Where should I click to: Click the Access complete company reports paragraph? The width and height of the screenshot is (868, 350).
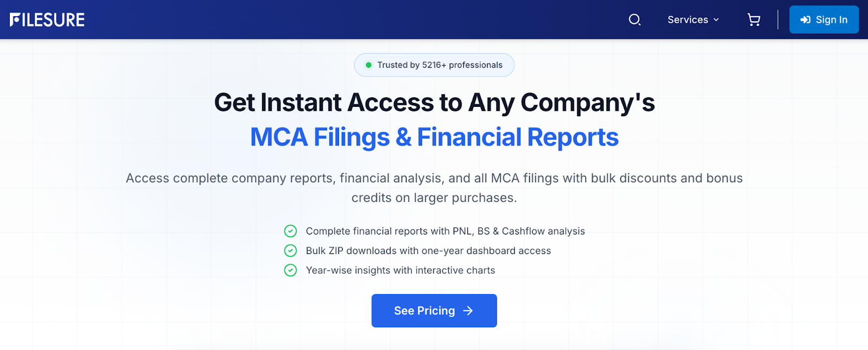434,188
